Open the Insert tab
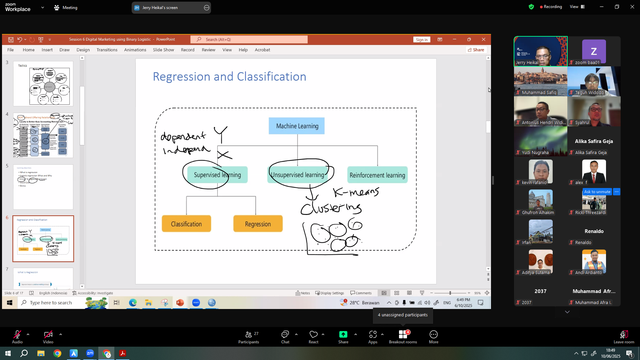This screenshot has height=360, width=640. coord(47,50)
